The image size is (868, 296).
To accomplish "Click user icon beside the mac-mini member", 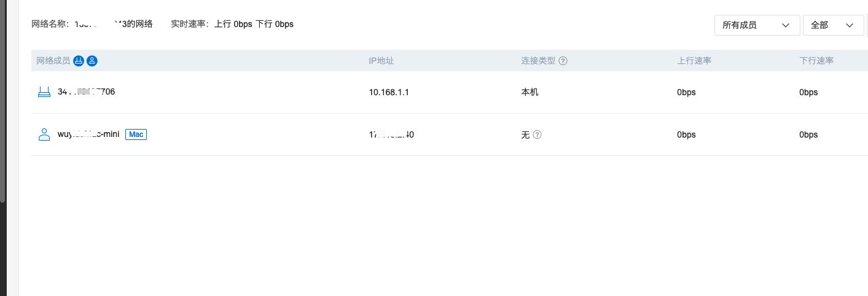I will pyautogui.click(x=44, y=134).
